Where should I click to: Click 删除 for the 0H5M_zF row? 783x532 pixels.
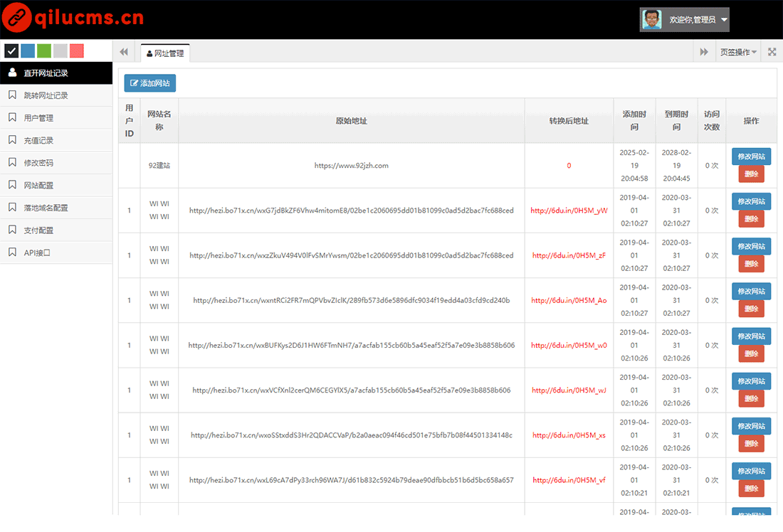click(x=752, y=263)
